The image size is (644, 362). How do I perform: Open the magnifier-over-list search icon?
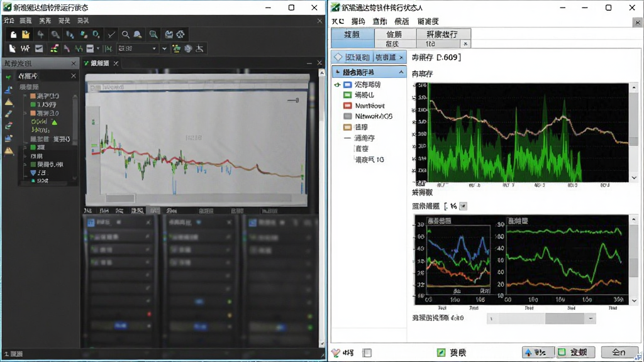click(153, 35)
